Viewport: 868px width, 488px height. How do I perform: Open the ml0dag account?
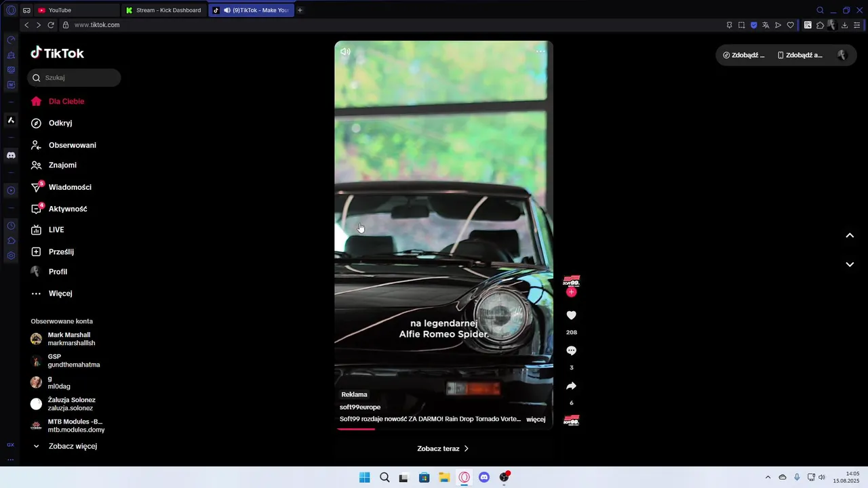pos(51,382)
